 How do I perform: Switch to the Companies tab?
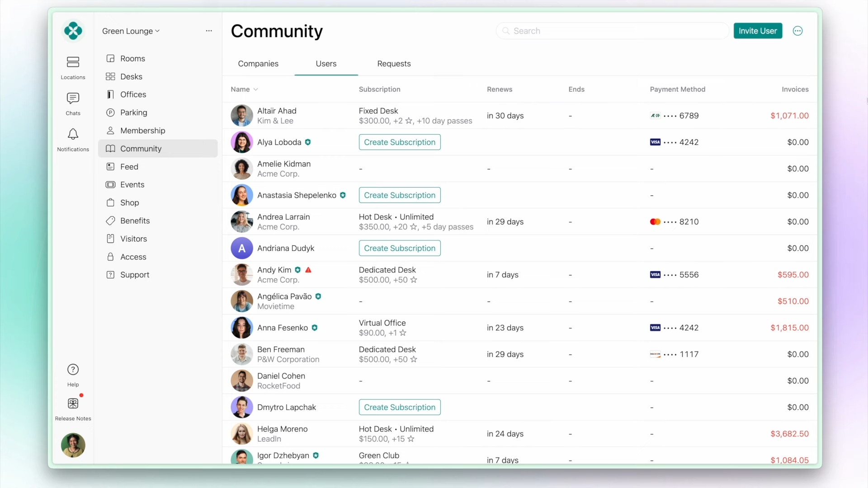pyautogui.click(x=258, y=64)
